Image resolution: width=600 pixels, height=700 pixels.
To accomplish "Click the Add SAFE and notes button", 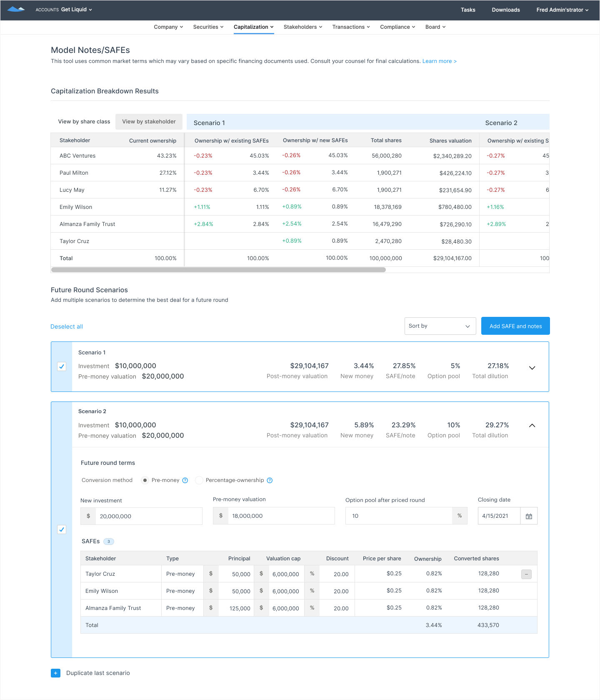I will [x=515, y=326].
